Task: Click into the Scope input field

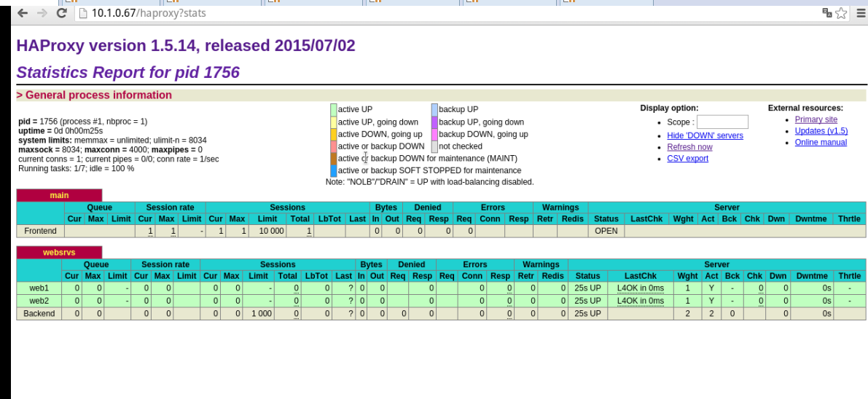Action: click(722, 122)
